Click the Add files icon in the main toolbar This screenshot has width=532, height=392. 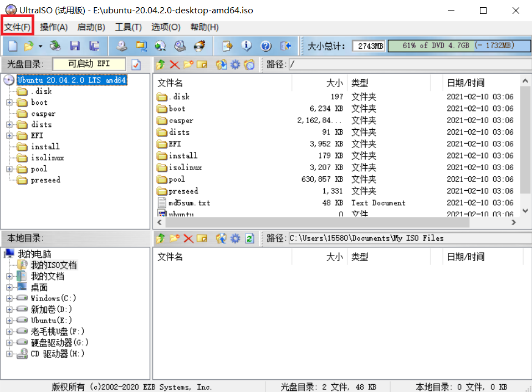coord(227,46)
